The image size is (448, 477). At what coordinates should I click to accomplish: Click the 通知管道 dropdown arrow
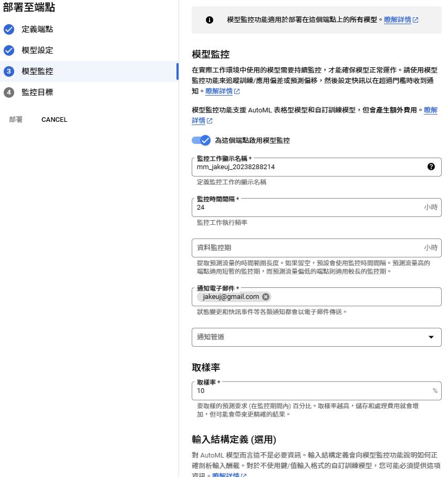pos(431,337)
